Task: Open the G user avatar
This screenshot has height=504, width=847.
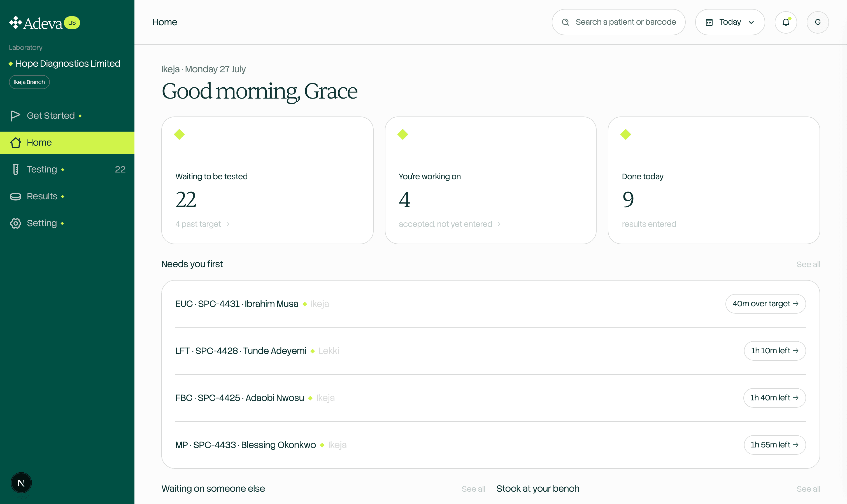Action: coord(818,22)
